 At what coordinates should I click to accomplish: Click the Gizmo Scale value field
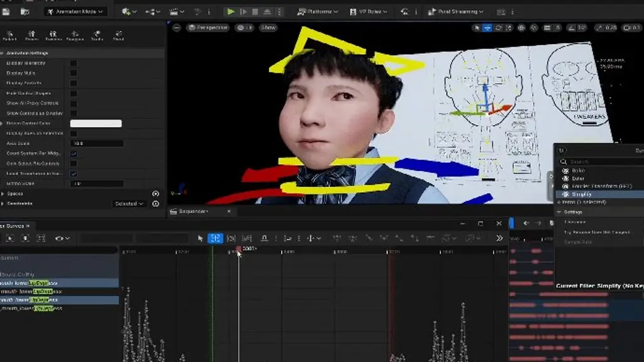[96, 184]
